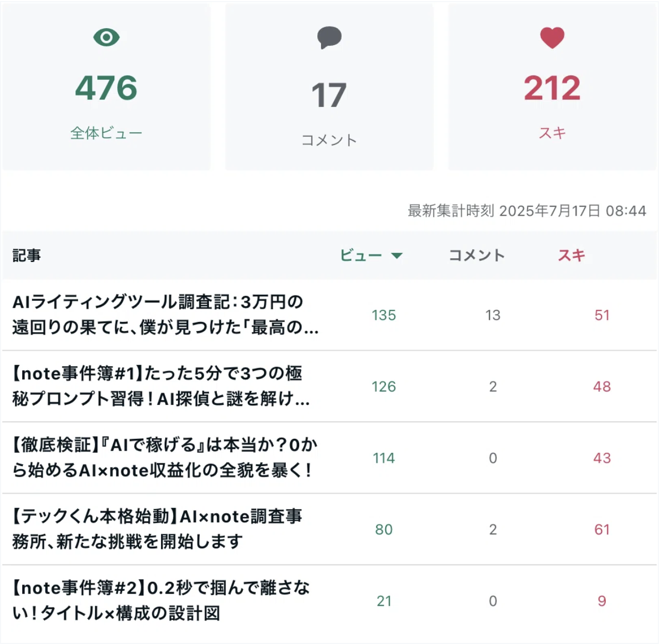Click the red heart likes icon

[x=552, y=38]
